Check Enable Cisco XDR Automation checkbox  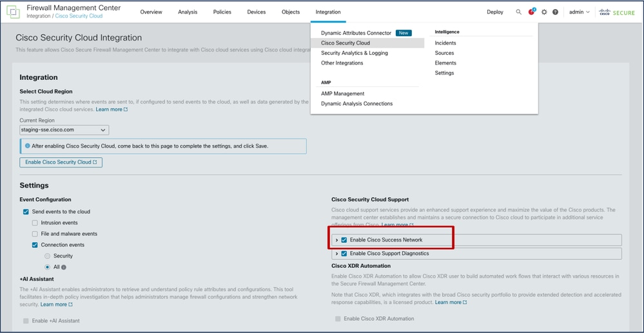[x=338, y=319]
